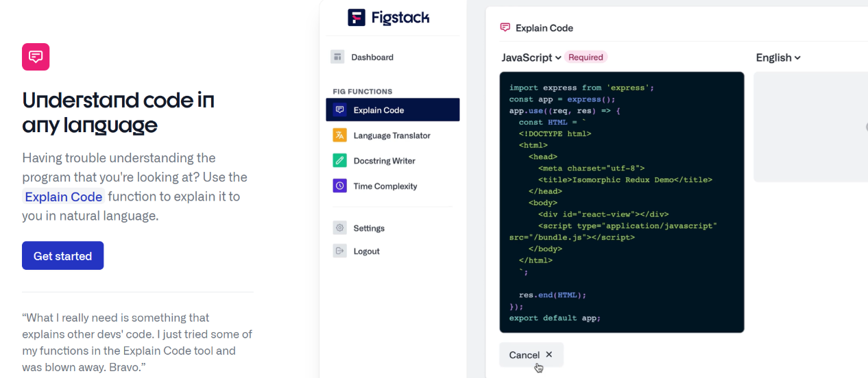
Task: Open the JavaScript language dropdown
Action: [x=531, y=58]
